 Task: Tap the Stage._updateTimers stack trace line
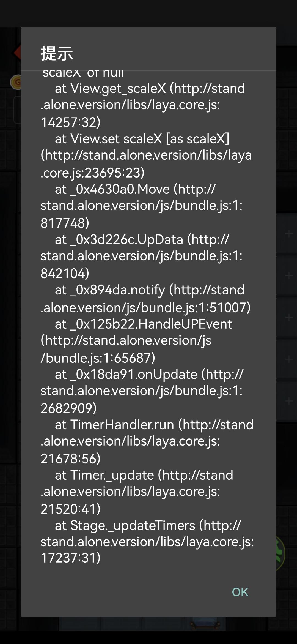tap(147, 542)
